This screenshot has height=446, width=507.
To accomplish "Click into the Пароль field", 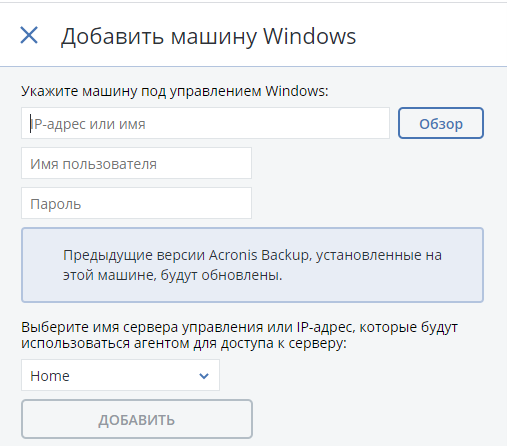I will coord(136,203).
